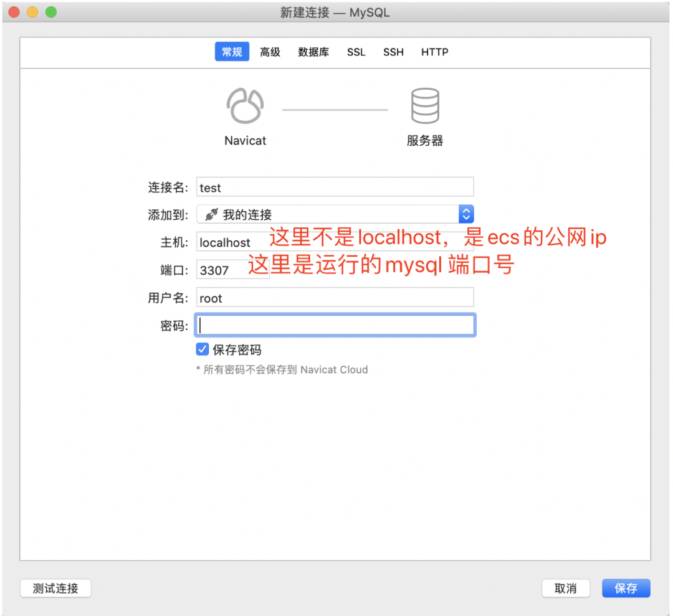The width and height of the screenshot is (673, 616).
Task: Open the 添加到 我的连接 dropdown
Action: point(335,214)
